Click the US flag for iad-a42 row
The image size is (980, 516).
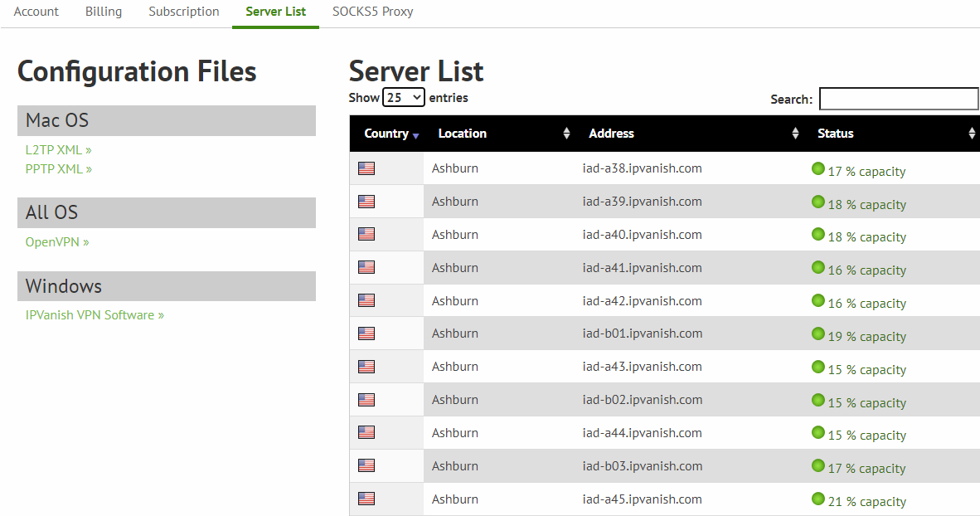click(x=366, y=300)
